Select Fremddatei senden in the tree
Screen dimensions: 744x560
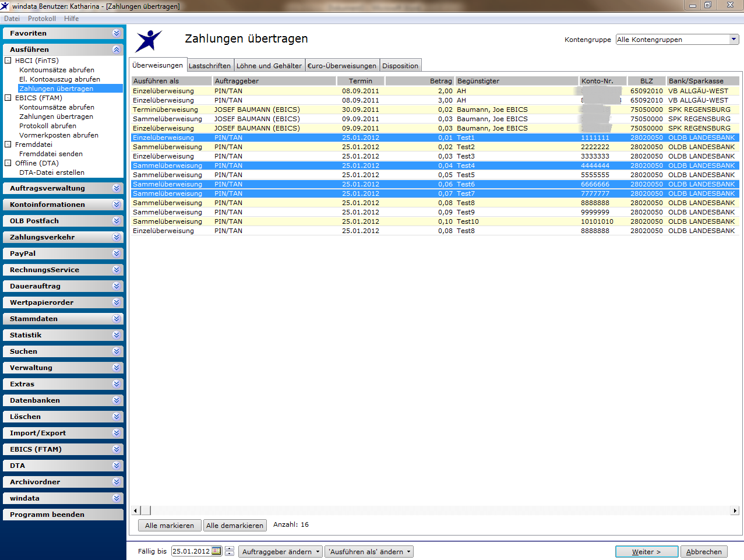[x=51, y=154]
